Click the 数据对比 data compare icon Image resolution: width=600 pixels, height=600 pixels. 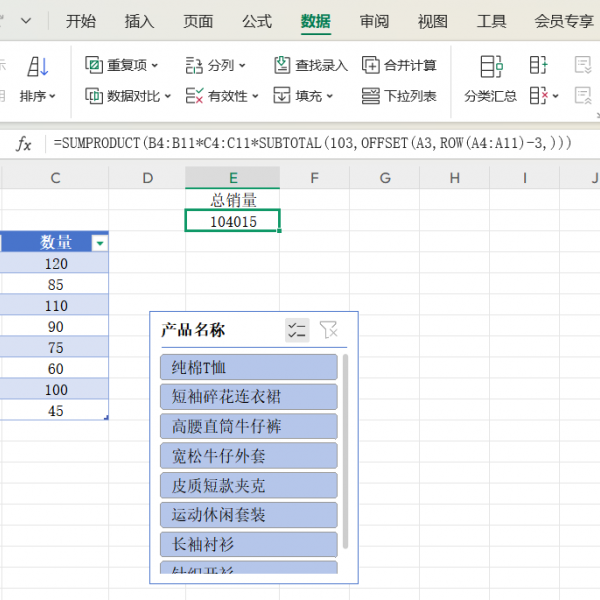pyautogui.click(x=94, y=96)
